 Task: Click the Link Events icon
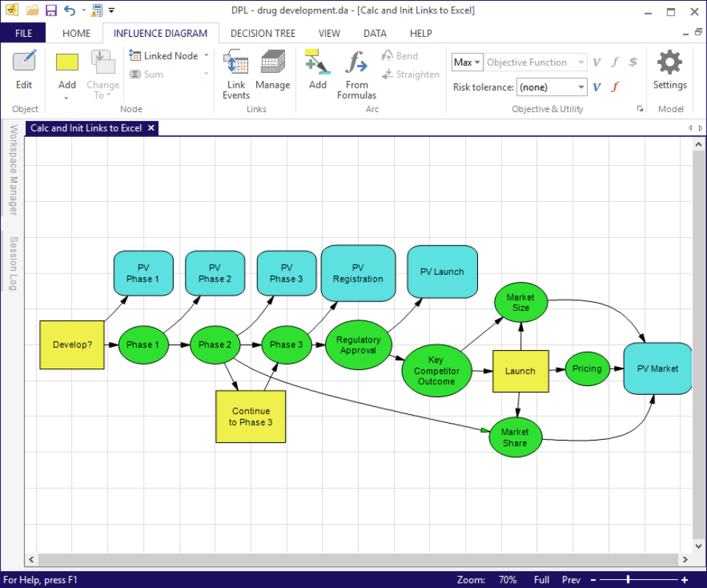pos(236,63)
